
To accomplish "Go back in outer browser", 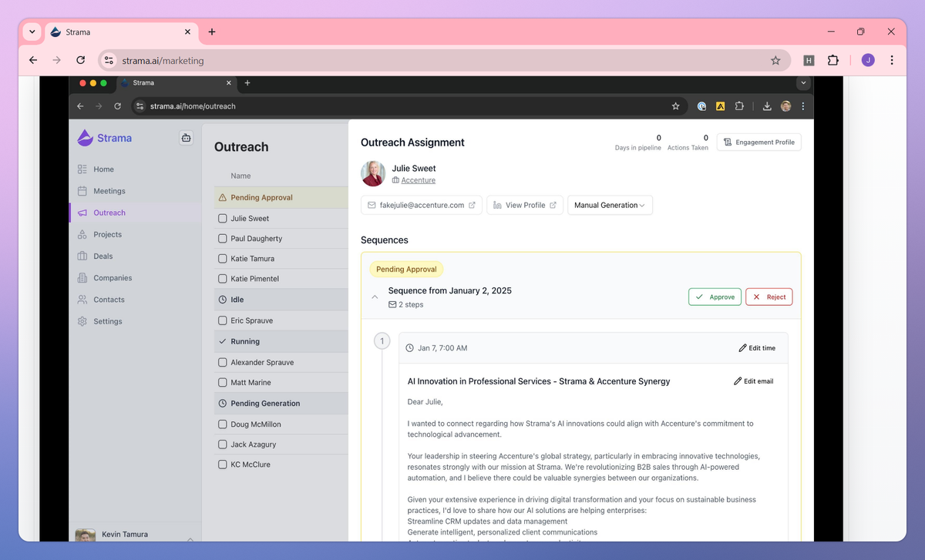I will pos(32,60).
